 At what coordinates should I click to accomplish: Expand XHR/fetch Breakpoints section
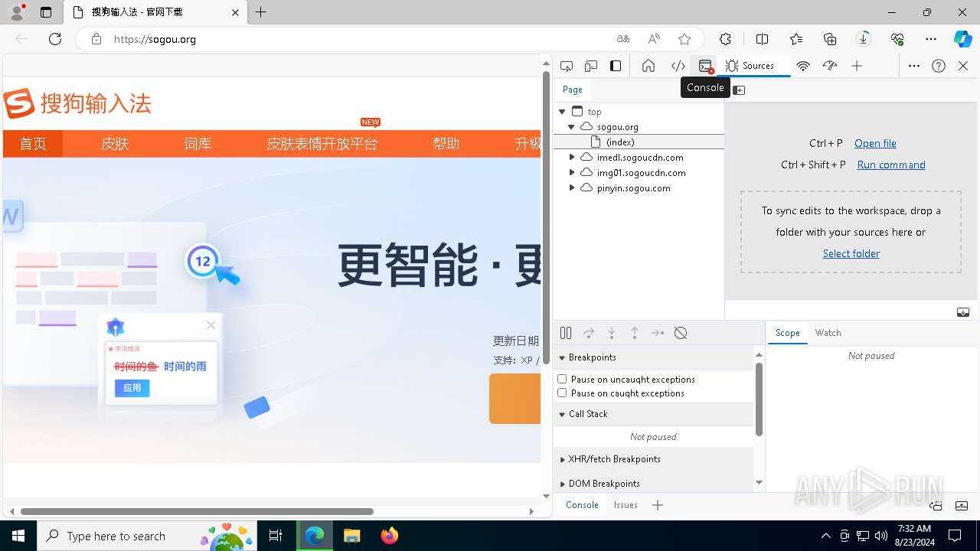(x=653, y=459)
